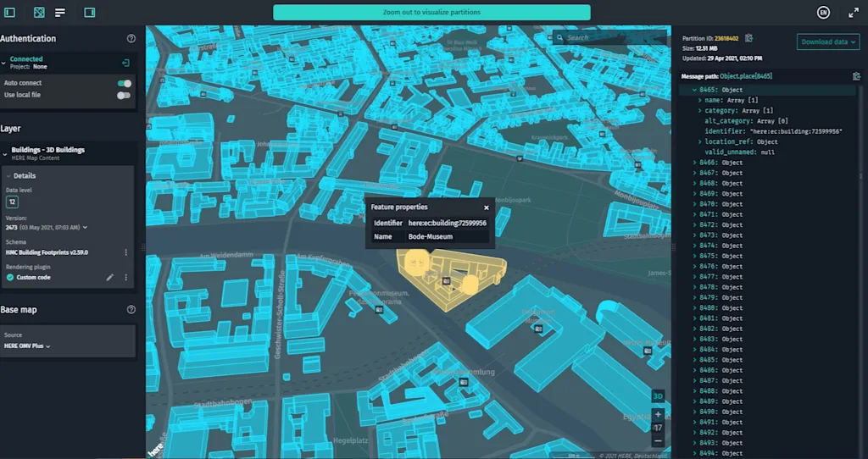
Task: Click the Pergamon Museum map marker icon
Action: [538, 329]
